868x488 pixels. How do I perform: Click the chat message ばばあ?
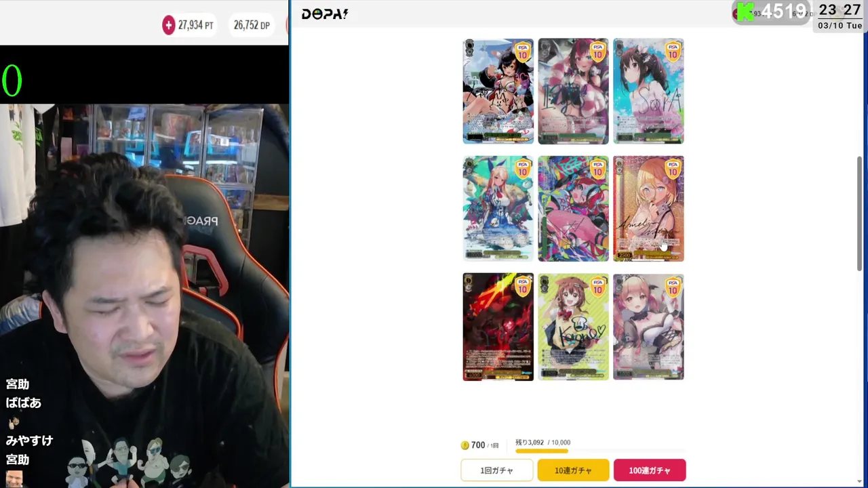click(x=24, y=403)
